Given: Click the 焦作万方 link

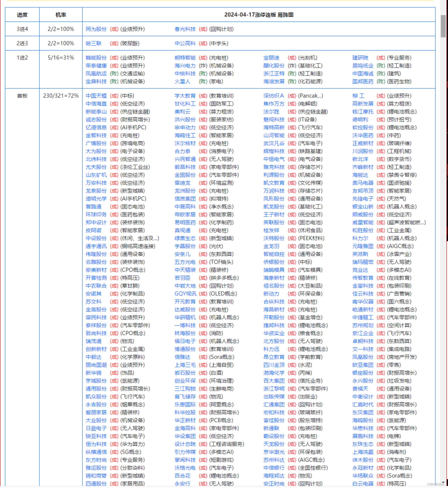Looking at the screenshot, I should (x=274, y=104).
